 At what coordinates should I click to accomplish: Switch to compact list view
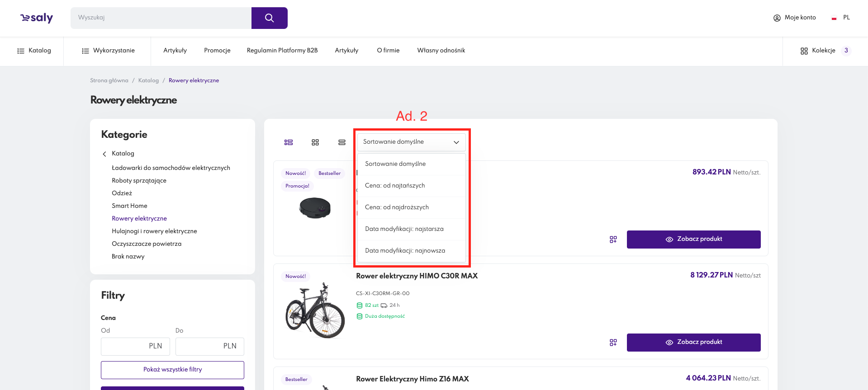click(342, 142)
